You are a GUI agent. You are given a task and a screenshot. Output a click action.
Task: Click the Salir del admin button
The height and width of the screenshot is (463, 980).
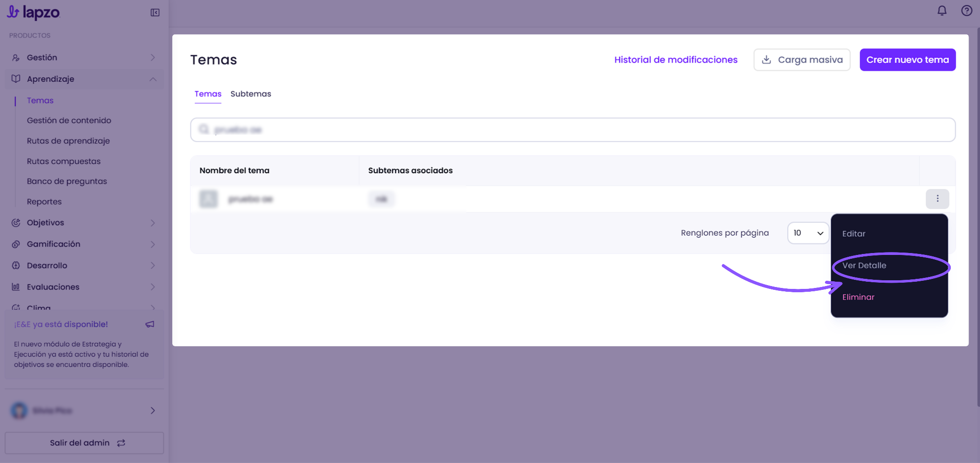(84, 443)
